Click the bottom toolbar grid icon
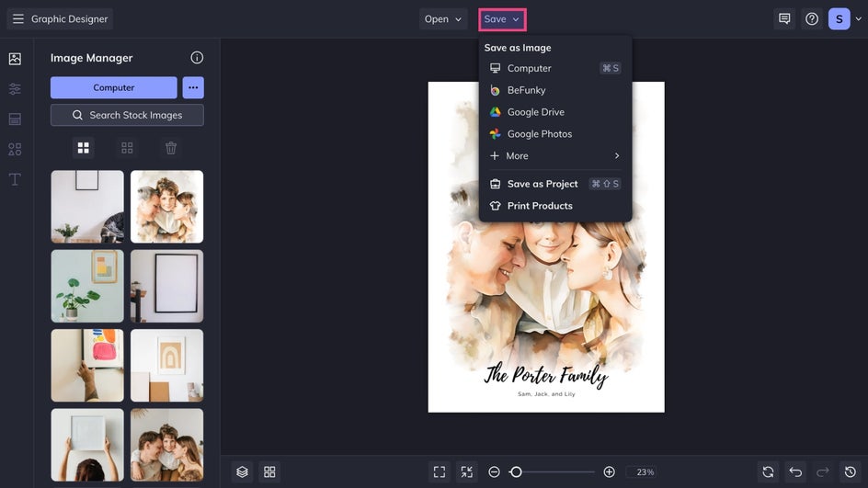Image resolution: width=868 pixels, height=488 pixels. coord(269,472)
